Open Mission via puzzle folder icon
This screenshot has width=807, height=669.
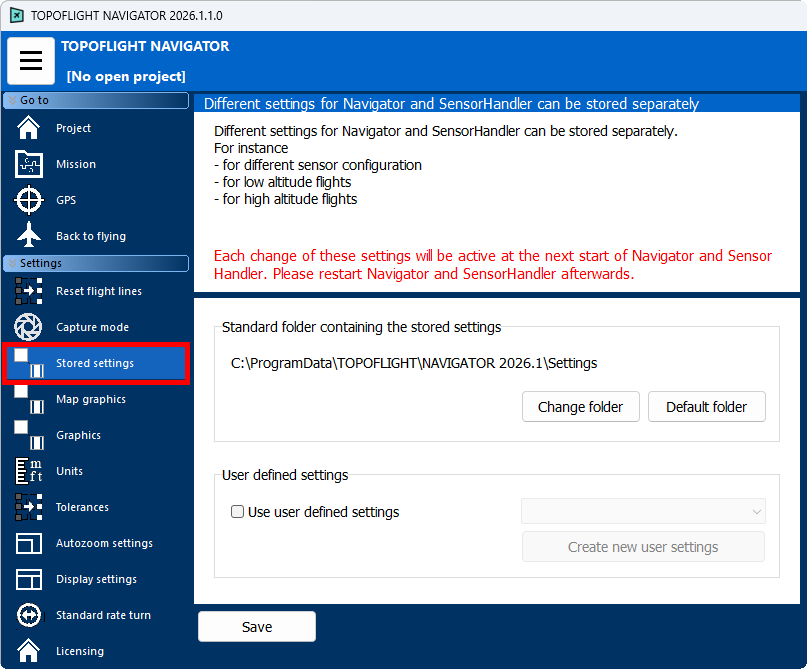point(29,164)
